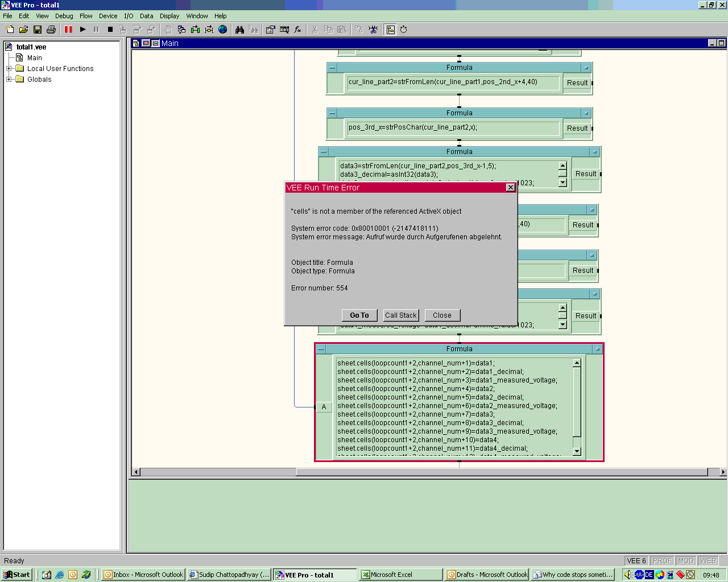Open Find using the binoculars icon

[x=239, y=30]
